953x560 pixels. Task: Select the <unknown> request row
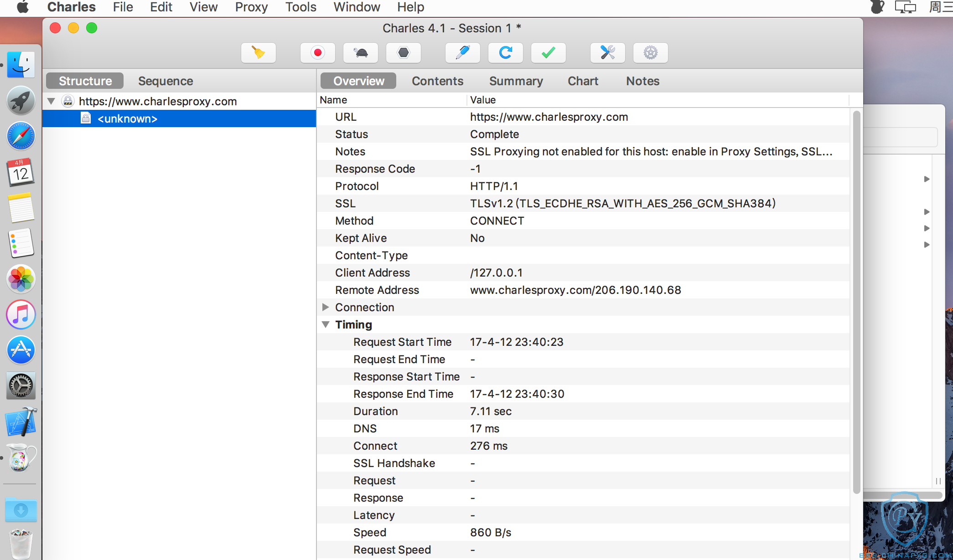pos(179,118)
